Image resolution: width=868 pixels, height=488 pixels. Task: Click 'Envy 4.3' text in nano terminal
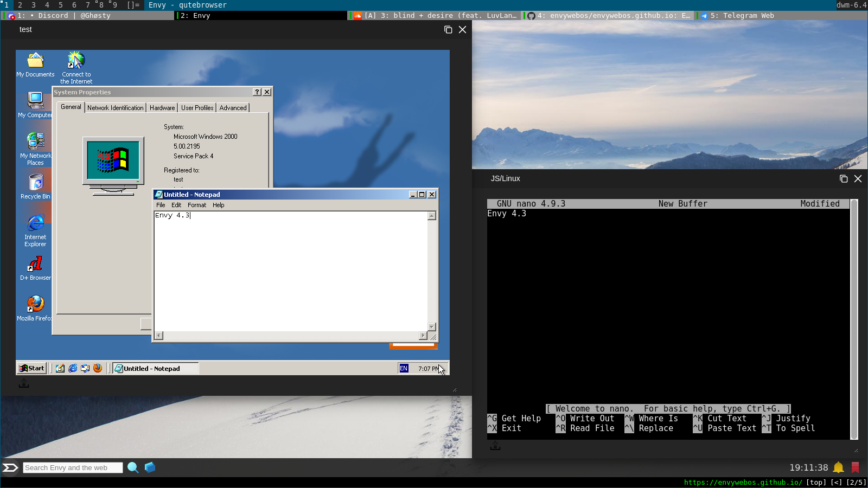point(507,214)
